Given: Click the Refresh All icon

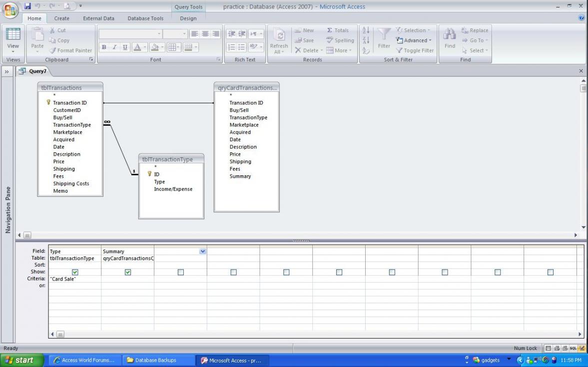Looking at the screenshot, I should click(279, 36).
